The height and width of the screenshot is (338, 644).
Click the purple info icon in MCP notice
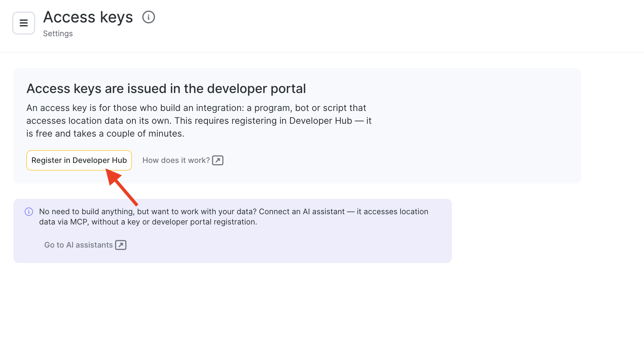pyautogui.click(x=29, y=212)
